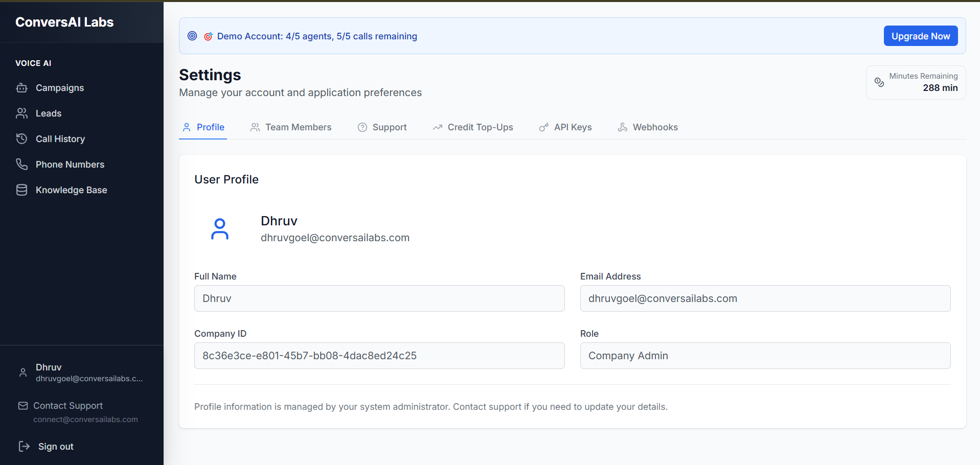Click the Knowledge Base database icon

pos(21,190)
